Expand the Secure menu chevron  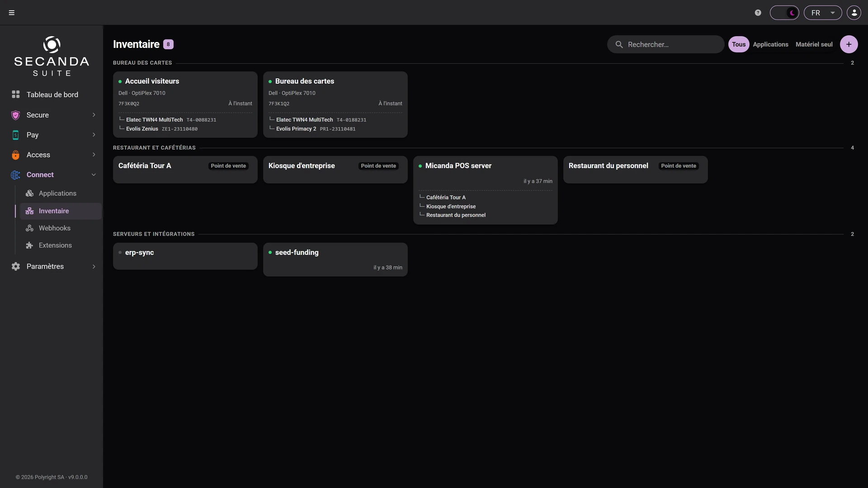coord(94,115)
